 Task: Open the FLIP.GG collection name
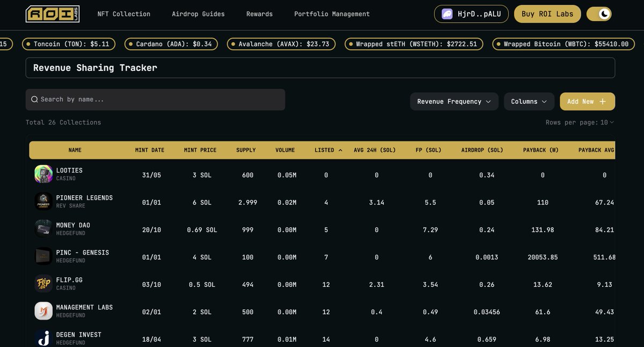tap(69, 280)
